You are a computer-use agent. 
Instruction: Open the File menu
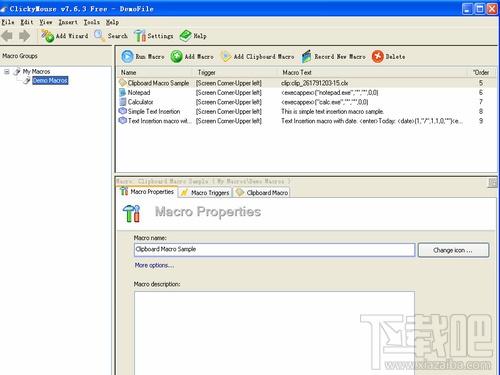(8, 22)
